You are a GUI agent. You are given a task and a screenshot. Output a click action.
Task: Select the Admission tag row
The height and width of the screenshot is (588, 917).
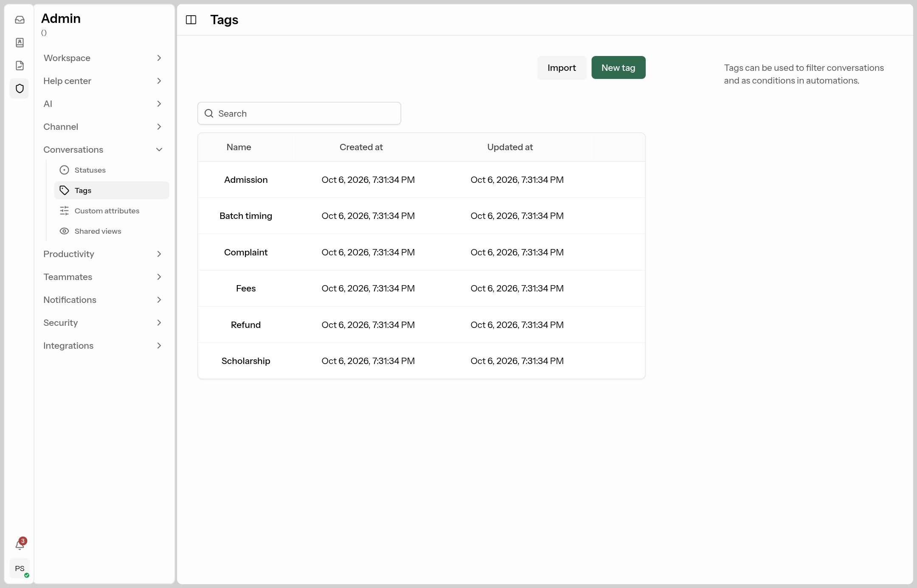point(422,180)
